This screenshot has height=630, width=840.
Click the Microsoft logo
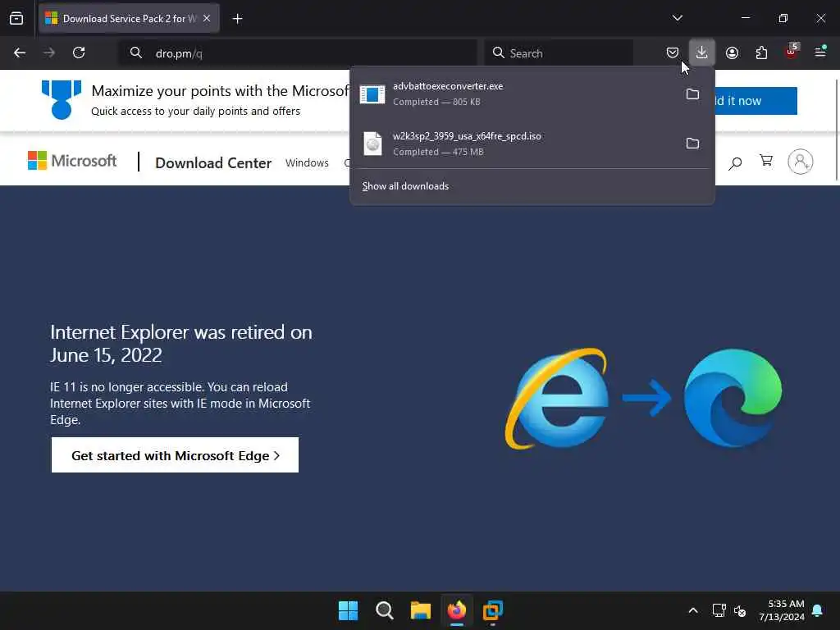pos(72,161)
